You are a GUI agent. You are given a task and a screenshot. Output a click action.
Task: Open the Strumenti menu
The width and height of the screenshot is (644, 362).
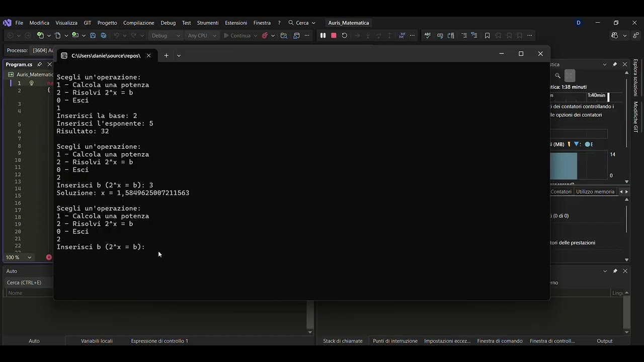coord(208,23)
